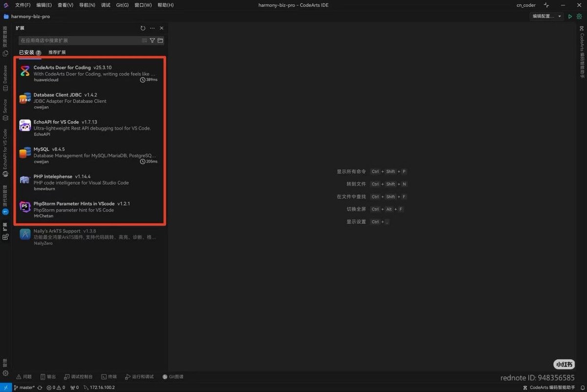Click the 172.16.100.2 remote host entry

(99, 388)
